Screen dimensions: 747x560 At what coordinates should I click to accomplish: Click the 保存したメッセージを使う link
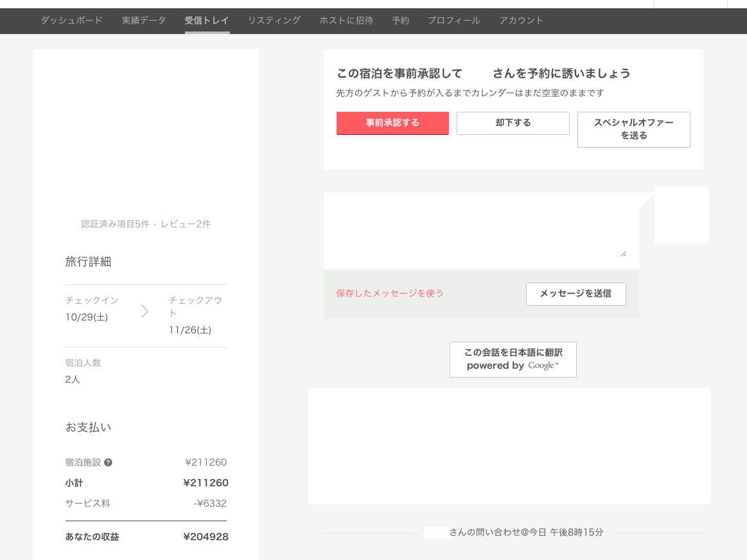390,293
